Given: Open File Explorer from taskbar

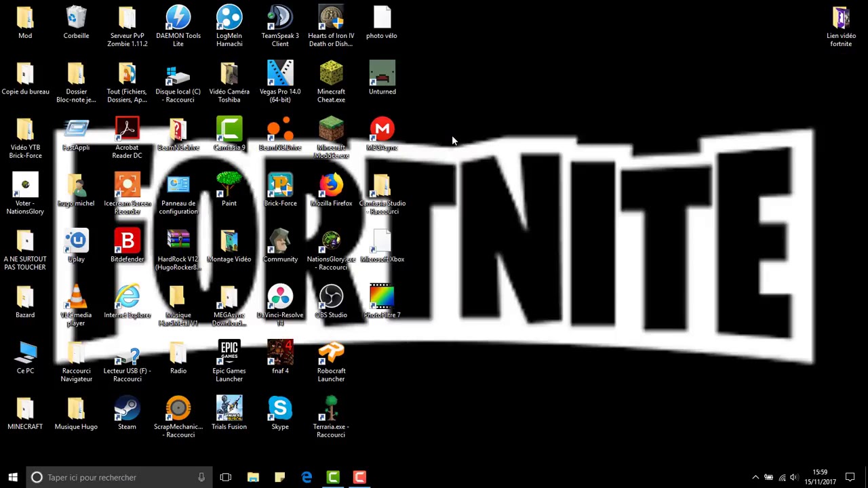Looking at the screenshot, I should (253, 477).
